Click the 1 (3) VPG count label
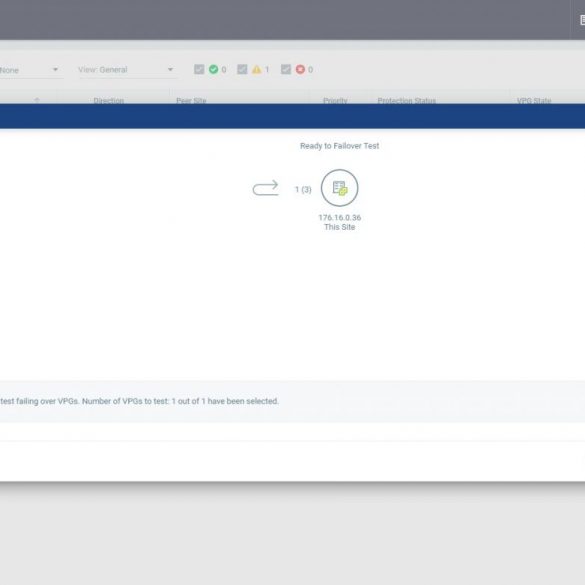The image size is (585, 585). pos(303,190)
